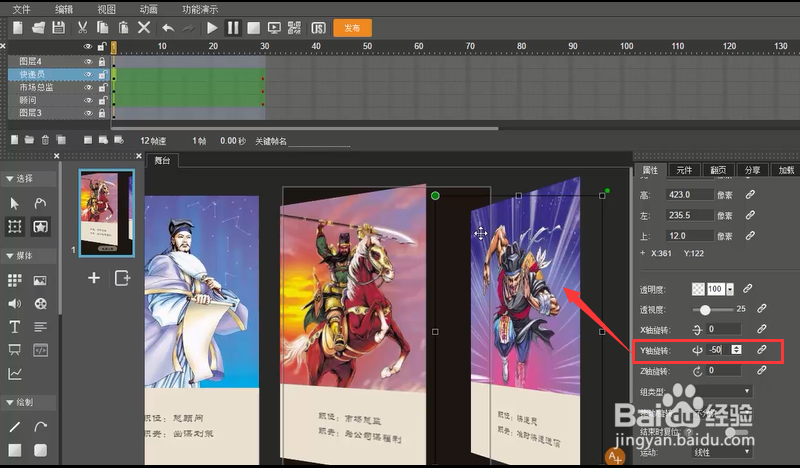Lock the 市场总监 layer
The image size is (800, 468).
102,87
